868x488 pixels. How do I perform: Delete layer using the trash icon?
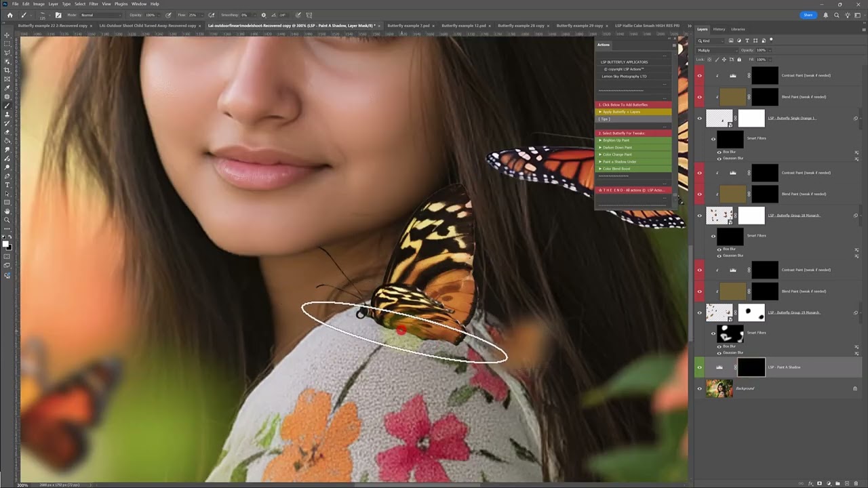[x=856, y=483]
